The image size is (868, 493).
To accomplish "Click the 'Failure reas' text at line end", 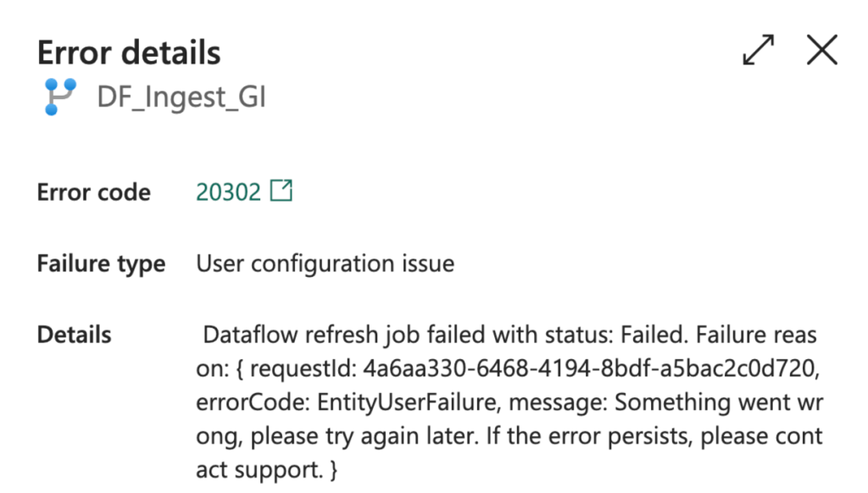I will point(756,335).
